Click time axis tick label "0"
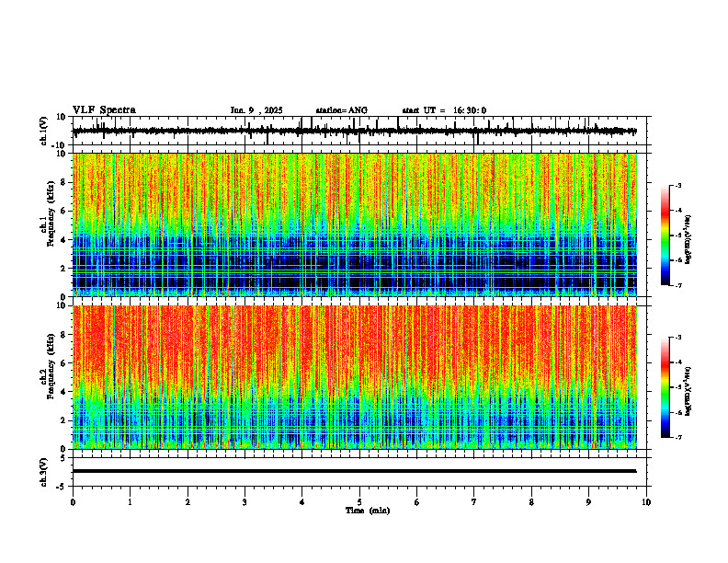Viewport: 728px width, 563px height. click(73, 502)
